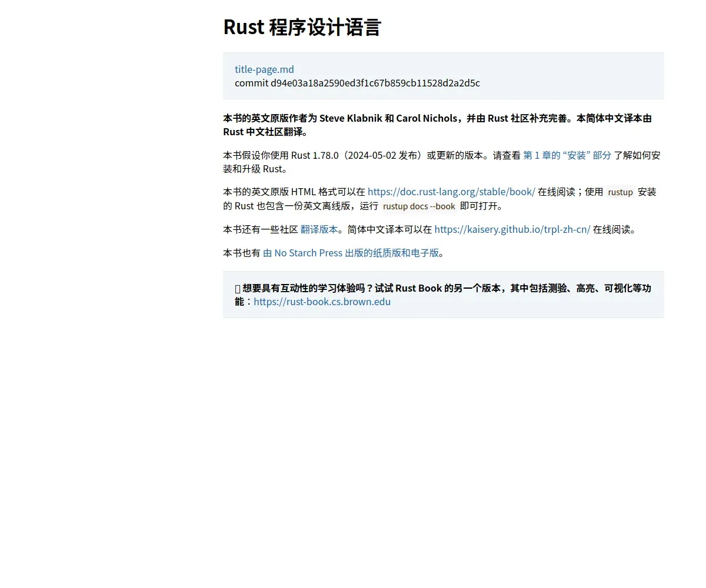This screenshot has width=706, height=588.
Task: Click the bold text "想要具有互动性的学习体验吗？"
Action: (308, 288)
